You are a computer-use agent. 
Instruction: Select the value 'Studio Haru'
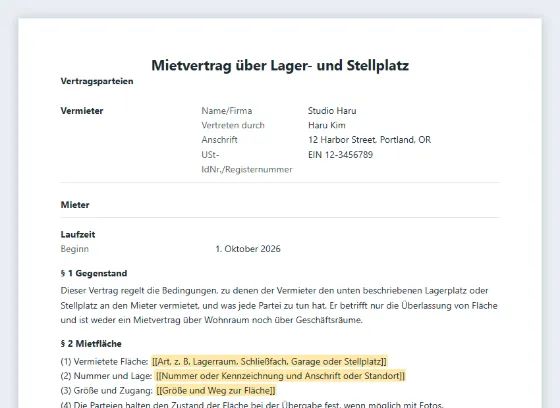[332, 111]
